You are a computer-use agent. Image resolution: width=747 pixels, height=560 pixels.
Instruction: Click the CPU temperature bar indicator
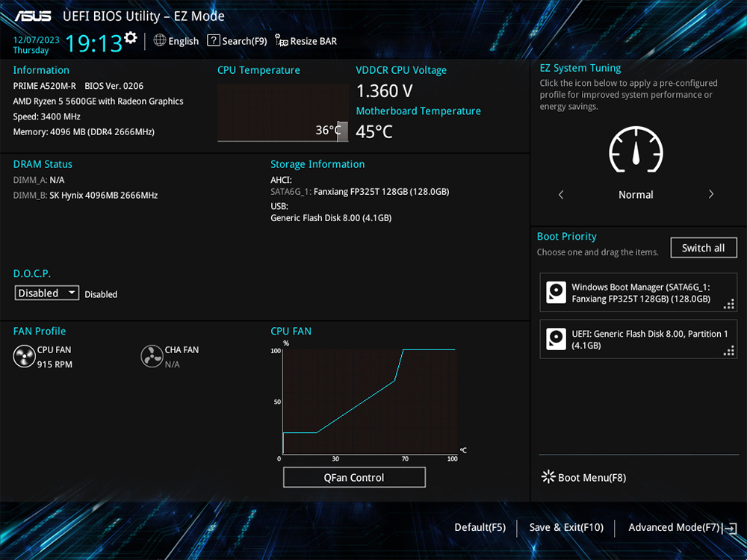342,131
